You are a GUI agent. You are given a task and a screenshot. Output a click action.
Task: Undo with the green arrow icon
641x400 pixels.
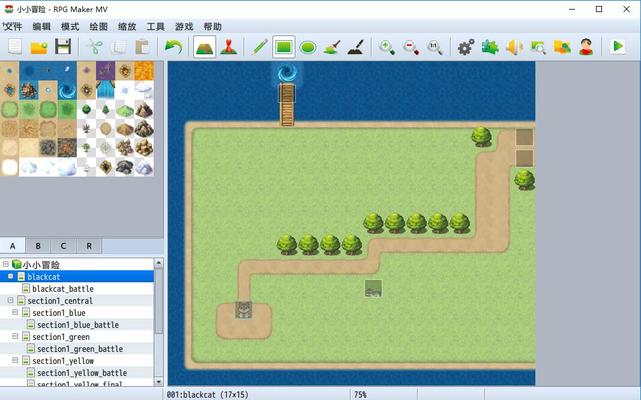(173, 47)
